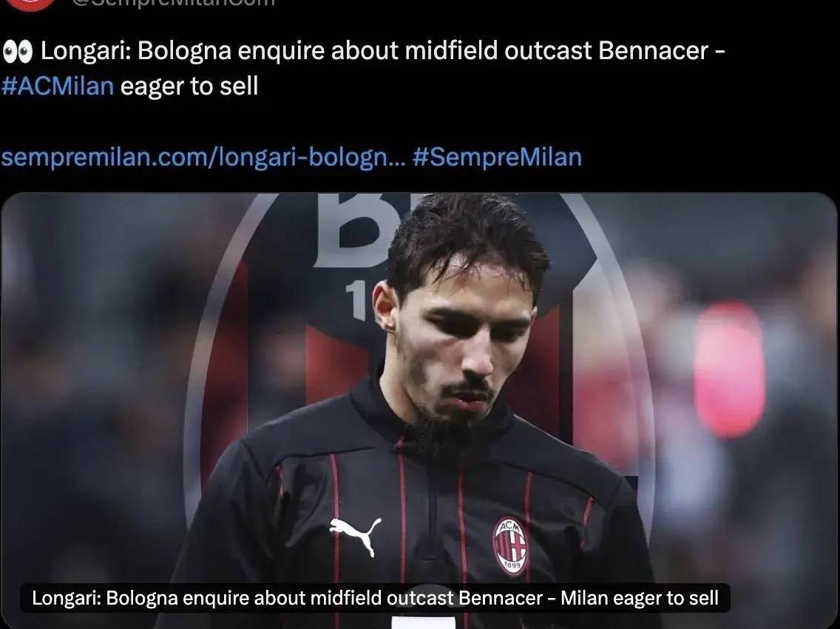Open the #ACMilan hashtag
Viewport: 840px width, 629px height.
pyautogui.click(x=58, y=86)
